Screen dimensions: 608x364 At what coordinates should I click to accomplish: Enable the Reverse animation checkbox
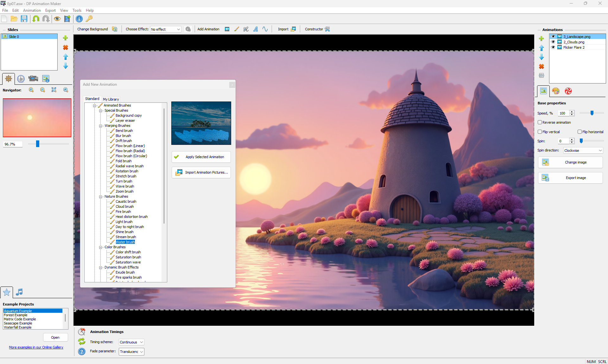click(540, 122)
